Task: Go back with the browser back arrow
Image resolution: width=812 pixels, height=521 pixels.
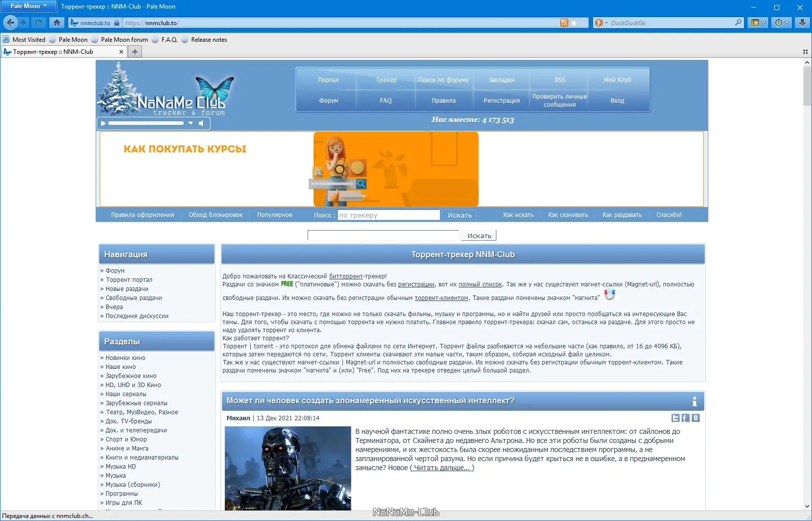Action: (11, 23)
